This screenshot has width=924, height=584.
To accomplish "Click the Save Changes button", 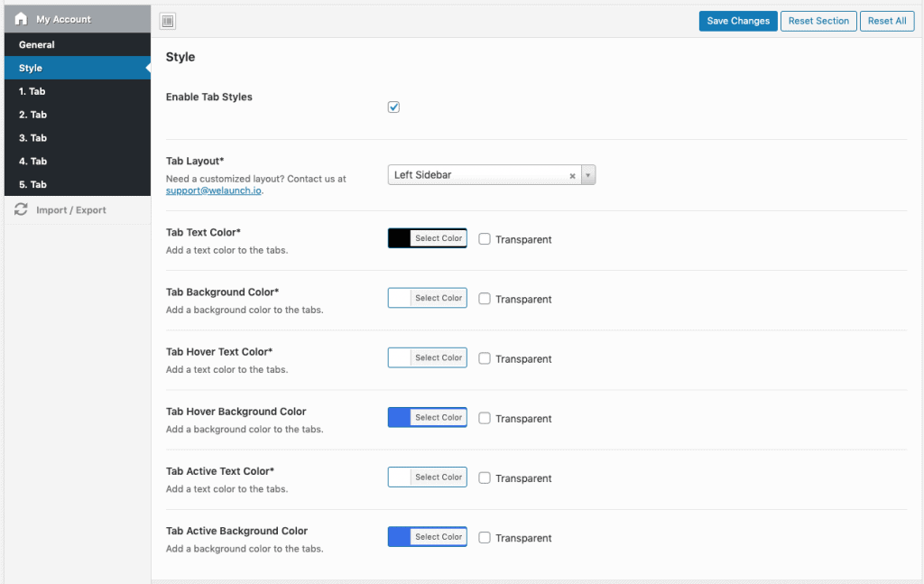I will click(737, 21).
